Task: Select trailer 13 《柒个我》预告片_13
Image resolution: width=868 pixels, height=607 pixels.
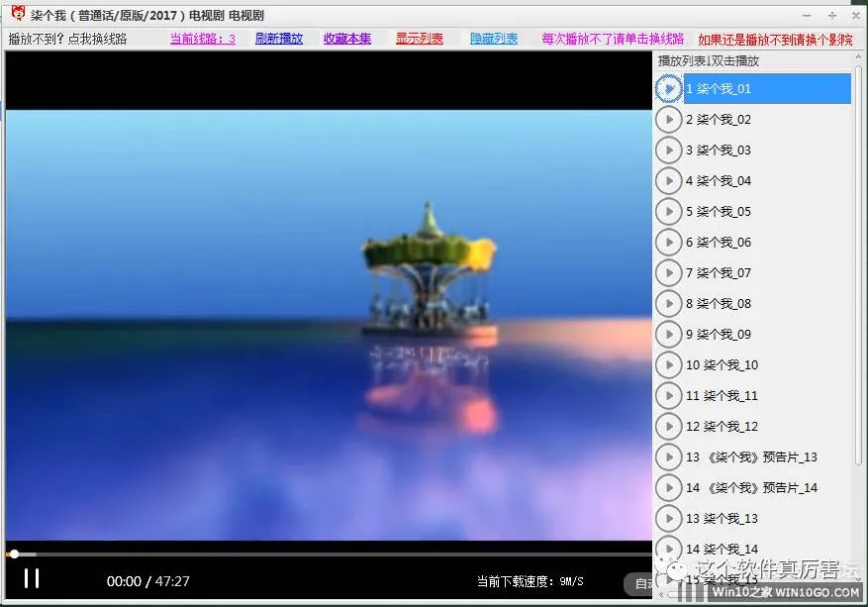Action: coord(751,456)
